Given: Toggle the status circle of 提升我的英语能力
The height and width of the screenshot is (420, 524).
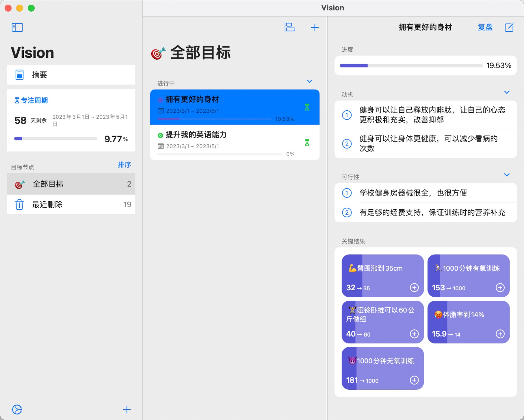Looking at the screenshot, I should click(160, 135).
